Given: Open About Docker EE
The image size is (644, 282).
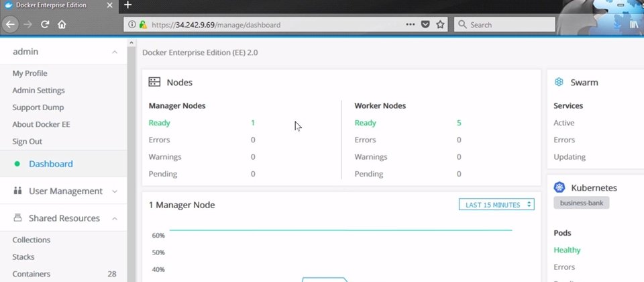Looking at the screenshot, I should (41, 124).
